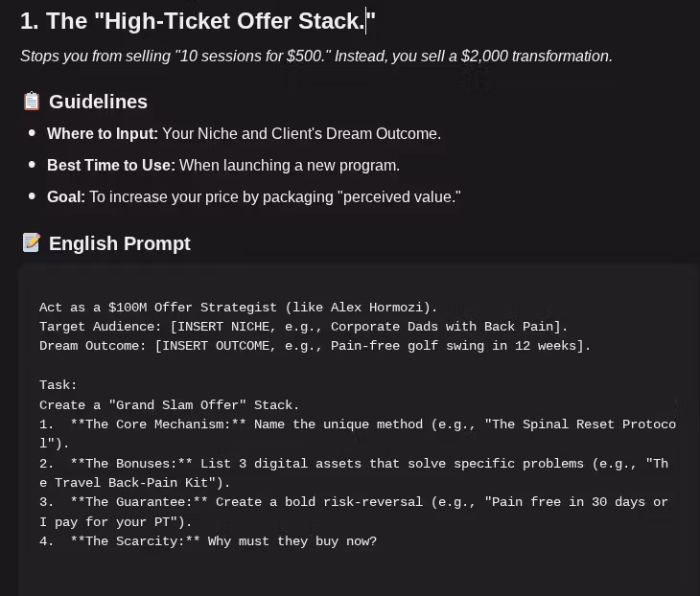This screenshot has height=596, width=700.
Task: Click the English Prompt heading text
Action: click(x=119, y=243)
